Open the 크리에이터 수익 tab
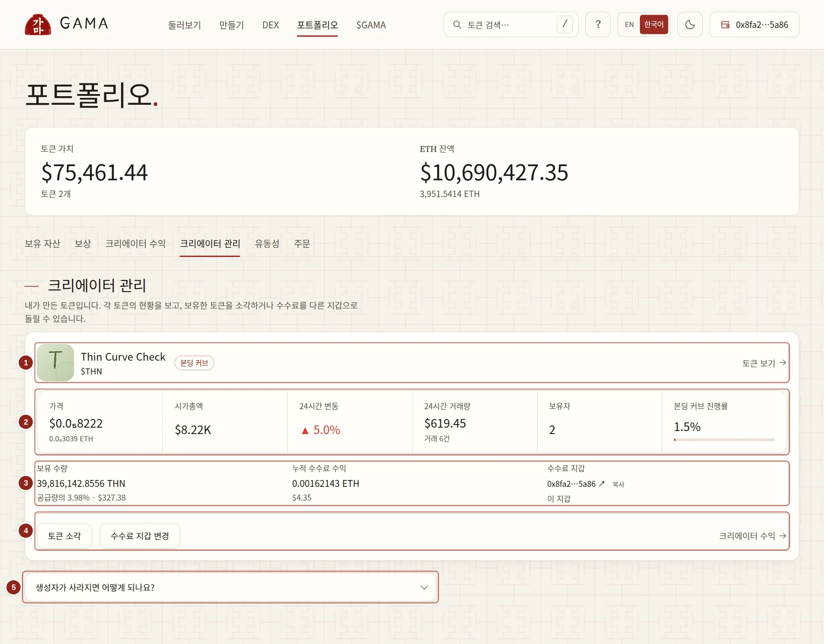 135,244
